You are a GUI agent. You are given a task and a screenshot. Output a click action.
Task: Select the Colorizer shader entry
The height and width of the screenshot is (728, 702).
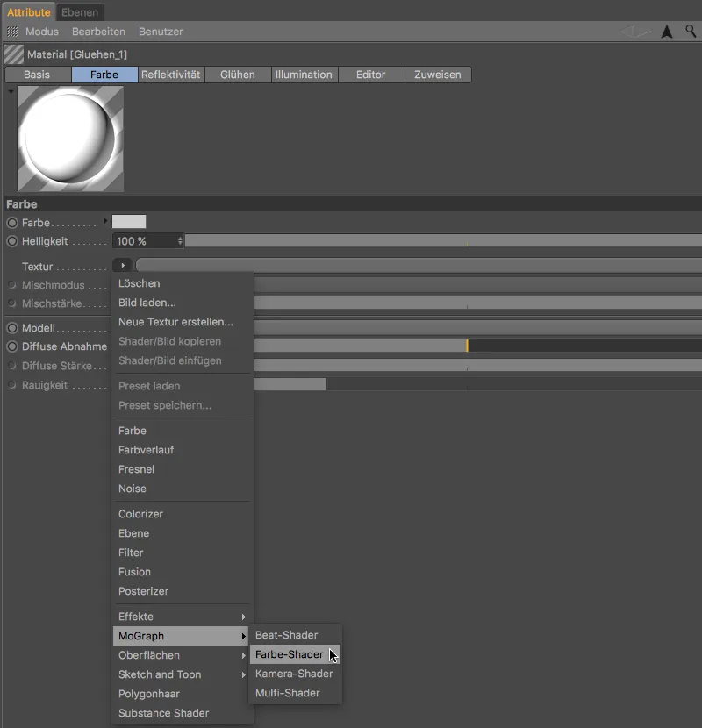pyautogui.click(x=183, y=514)
